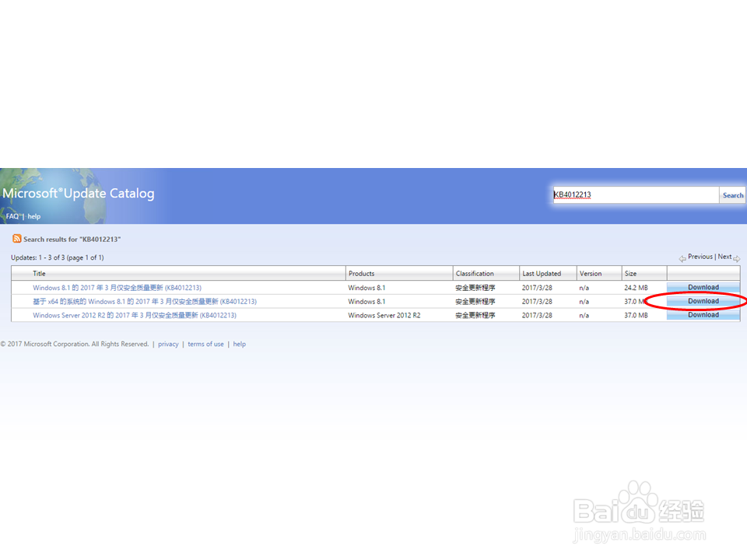This screenshot has height=560, width=747.
Task: Click the KB4012213 search input field
Action: click(636, 194)
